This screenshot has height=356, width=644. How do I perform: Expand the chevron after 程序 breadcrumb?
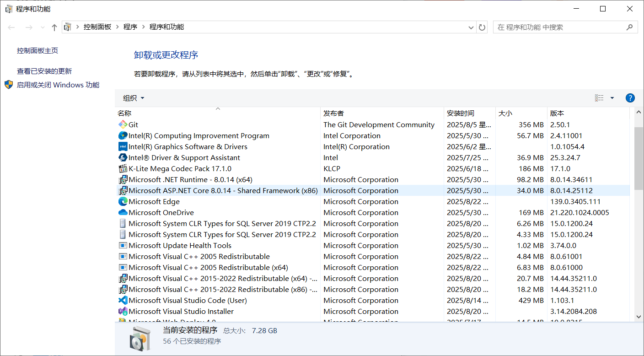tap(143, 27)
